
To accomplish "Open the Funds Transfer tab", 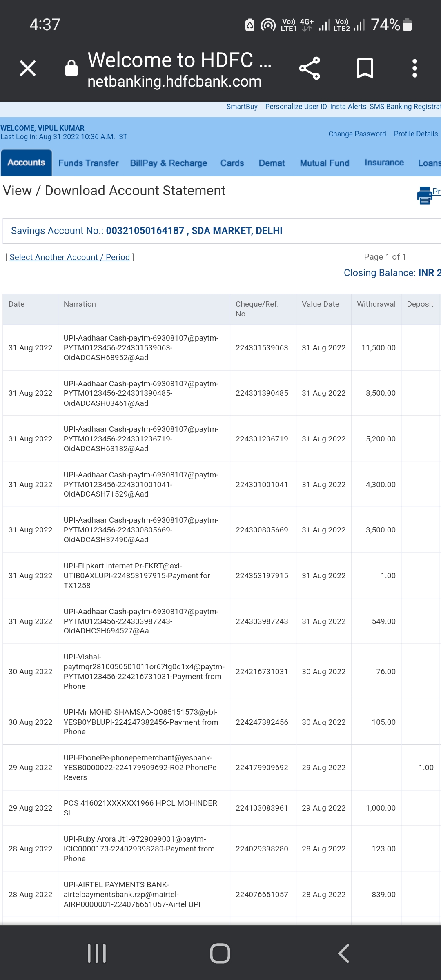I will (88, 163).
